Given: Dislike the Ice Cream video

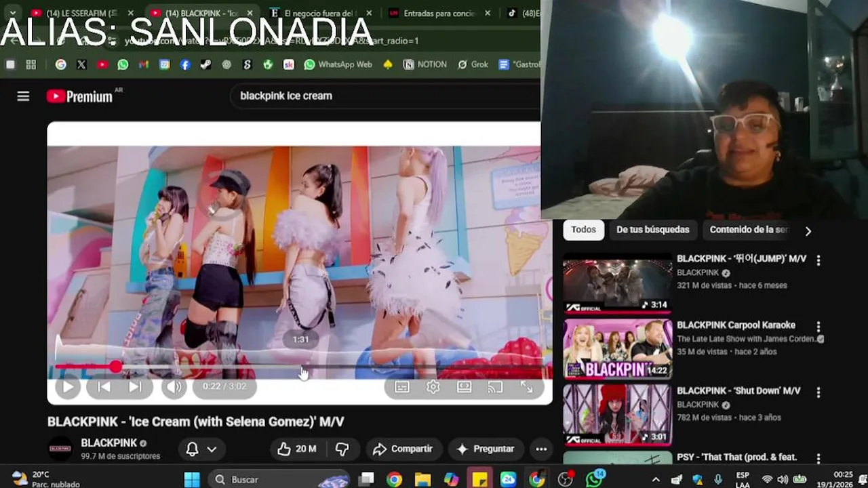Looking at the screenshot, I should coord(342,449).
